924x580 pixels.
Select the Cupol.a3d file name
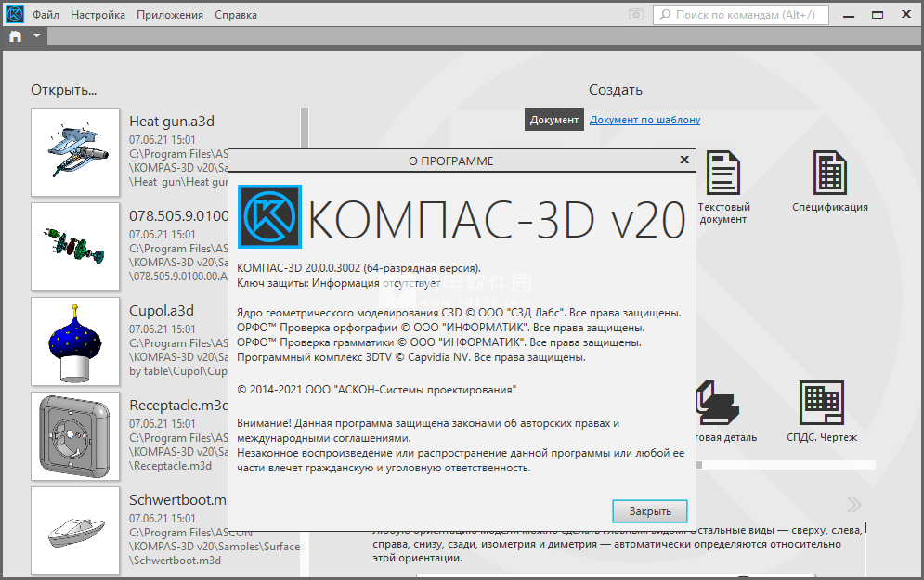click(x=162, y=310)
